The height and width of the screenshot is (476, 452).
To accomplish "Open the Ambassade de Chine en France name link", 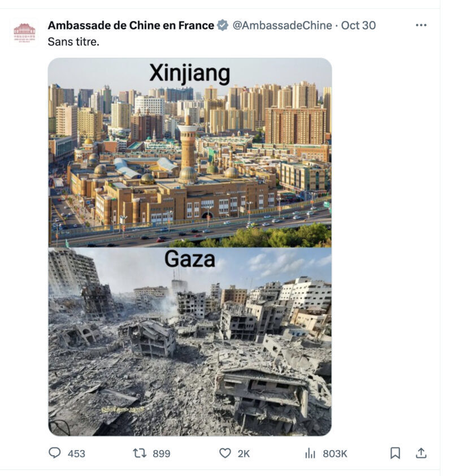I will coord(131,25).
